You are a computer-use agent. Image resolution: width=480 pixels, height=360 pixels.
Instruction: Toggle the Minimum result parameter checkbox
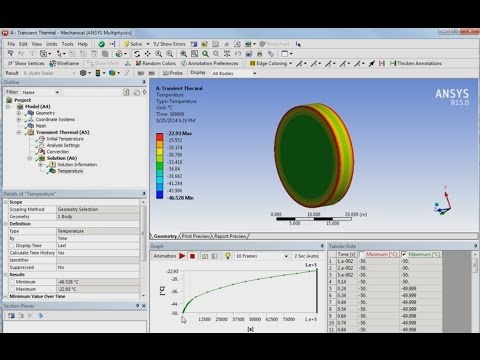coord(12,282)
